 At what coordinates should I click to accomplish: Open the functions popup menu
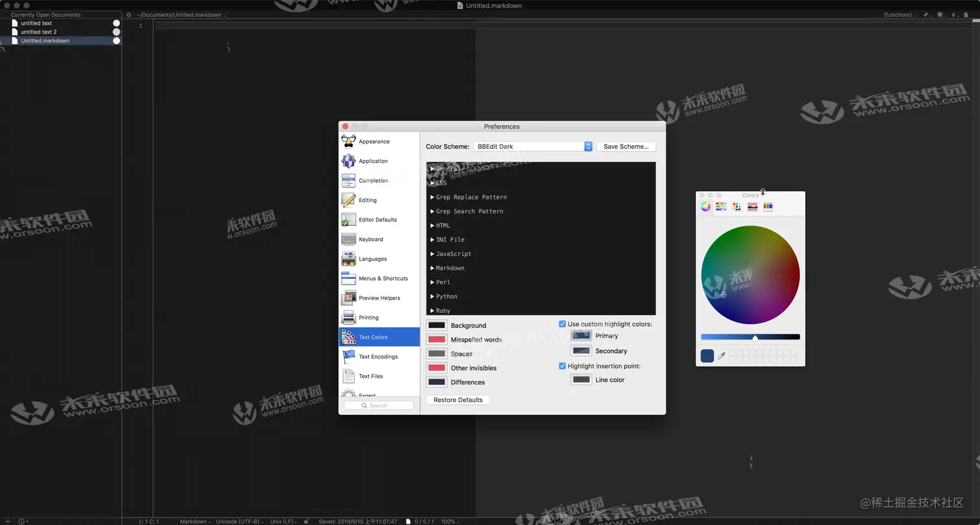(x=900, y=14)
